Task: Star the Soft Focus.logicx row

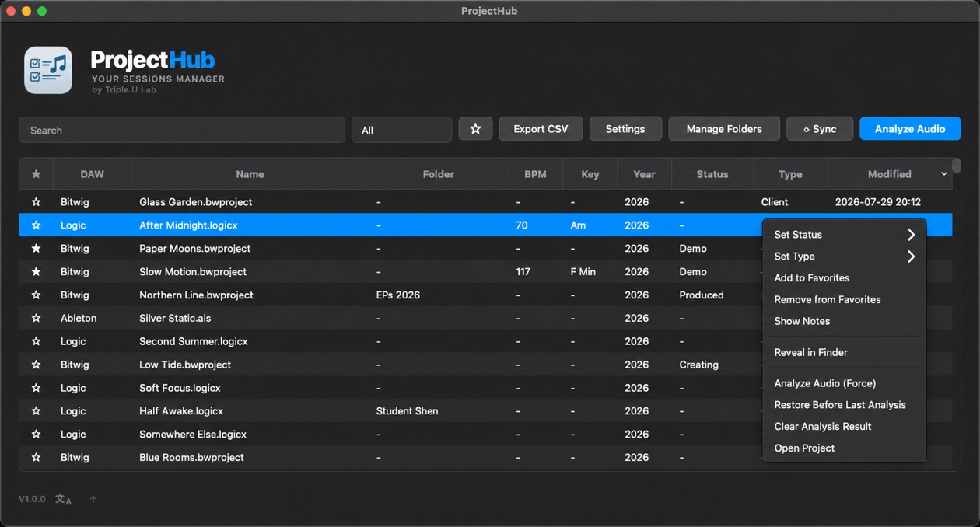Action: (x=36, y=388)
